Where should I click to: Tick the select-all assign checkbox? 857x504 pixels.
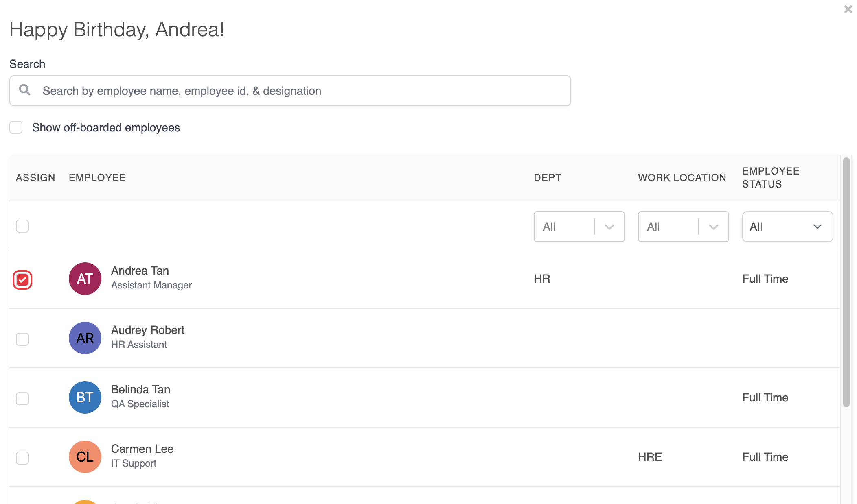click(x=22, y=226)
